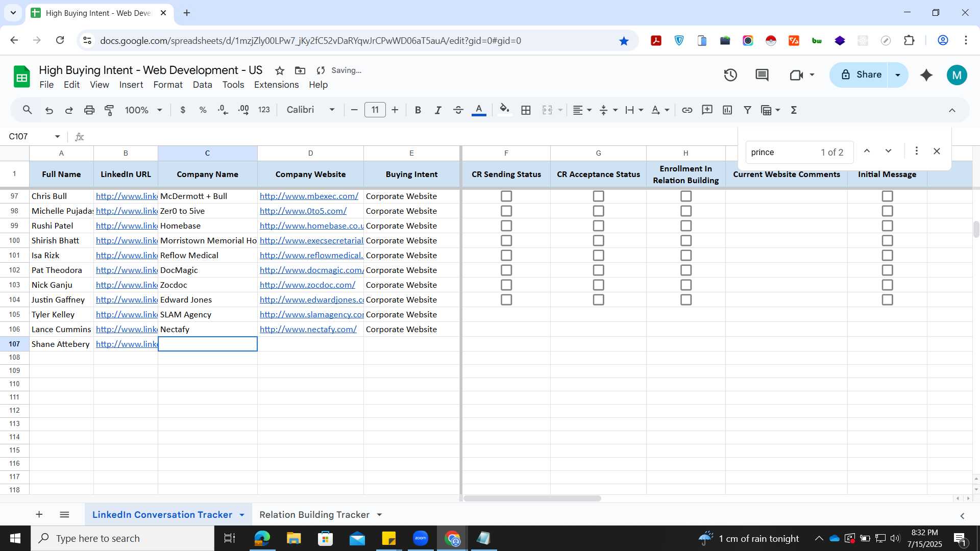Open find bar more options

click(x=917, y=152)
